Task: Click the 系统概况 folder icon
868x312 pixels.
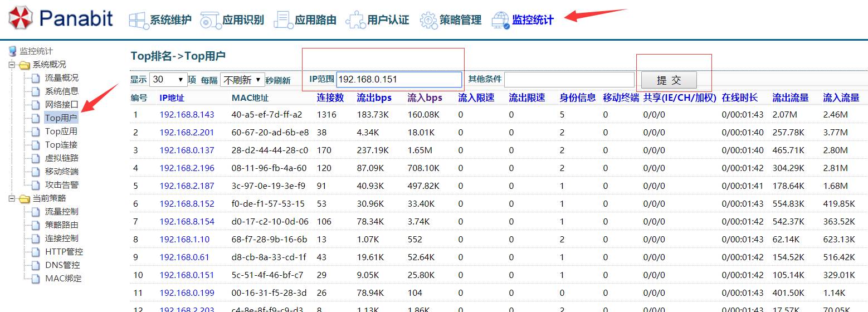Action: [x=24, y=65]
